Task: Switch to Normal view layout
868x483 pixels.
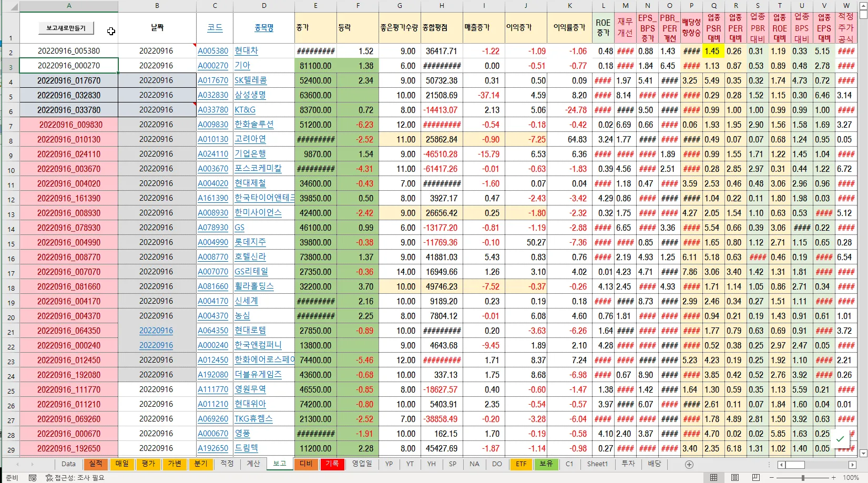Action: 713,478
